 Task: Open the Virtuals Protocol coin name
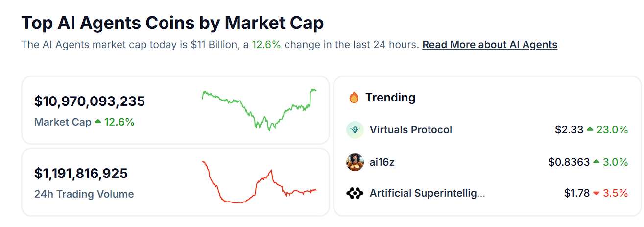coord(411,130)
